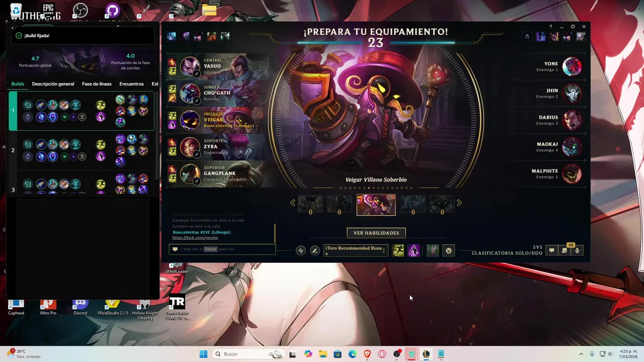644x362 pixels.
Task: Show hidden system tray icons chevron
Action: pos(581,354)
